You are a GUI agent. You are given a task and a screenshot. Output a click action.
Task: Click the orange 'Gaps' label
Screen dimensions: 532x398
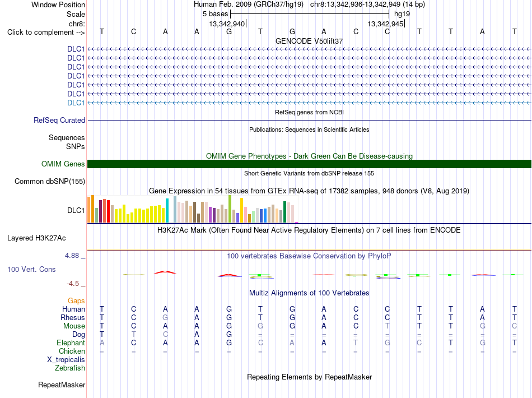76,301
